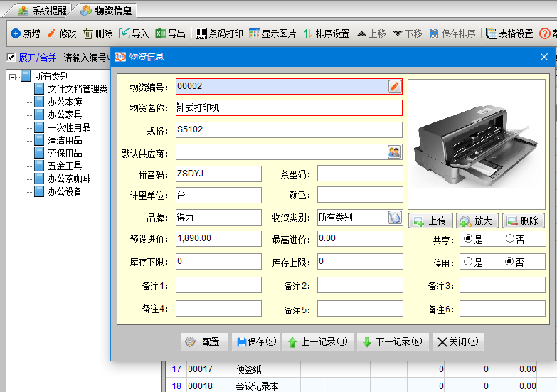Viewport: 557px width, 392px height.
Task: Select 停用 否 radio button
Action: tap(510, 262)
